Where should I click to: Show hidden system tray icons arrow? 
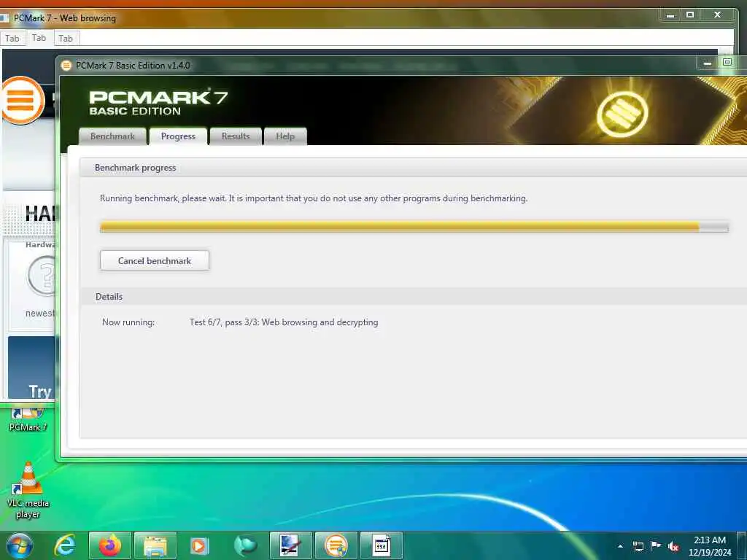(620, 546)
